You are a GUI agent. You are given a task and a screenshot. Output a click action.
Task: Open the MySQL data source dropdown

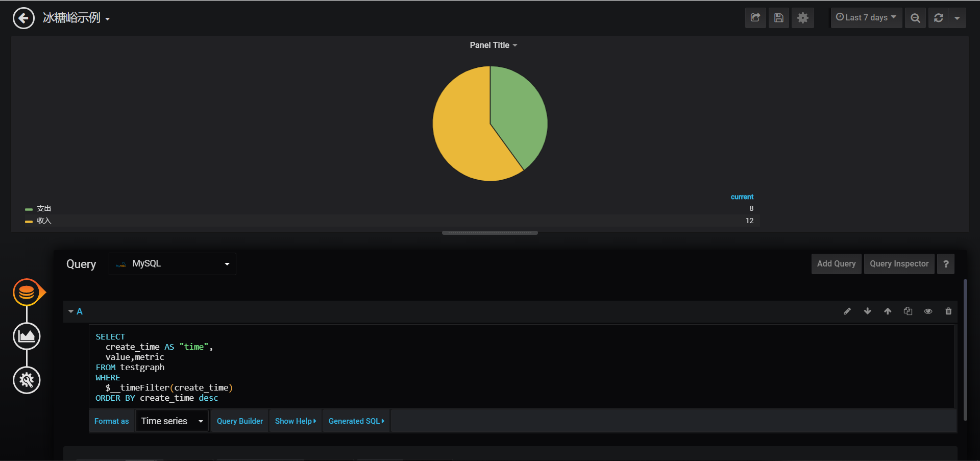coord(172,263)
